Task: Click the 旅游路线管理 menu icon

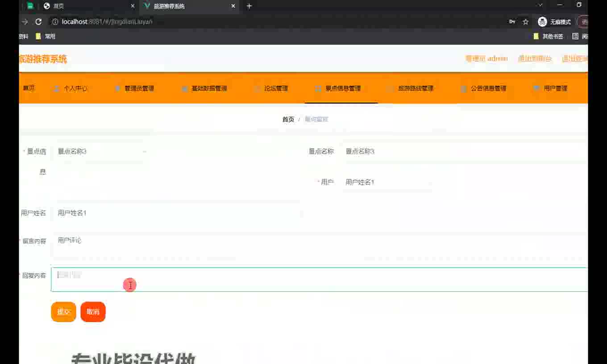Action: (x=391, y=88)
